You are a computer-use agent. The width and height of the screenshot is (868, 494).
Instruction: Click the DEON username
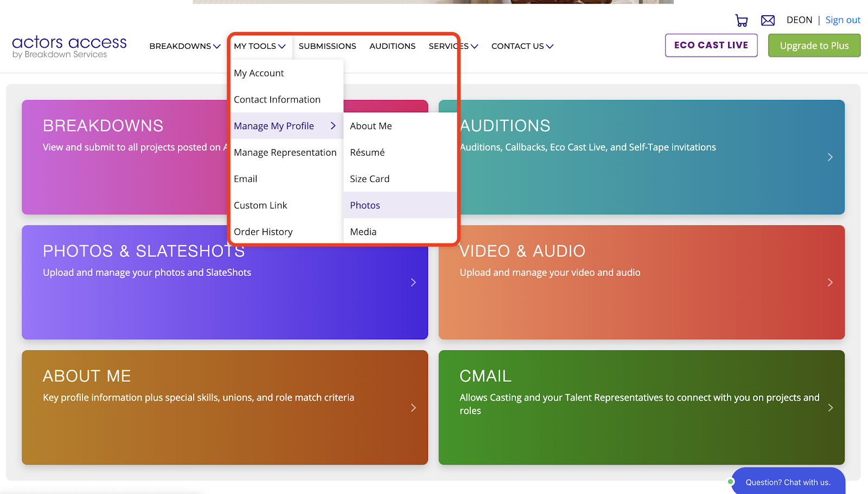pyautogui.click(x=800, y=20)
